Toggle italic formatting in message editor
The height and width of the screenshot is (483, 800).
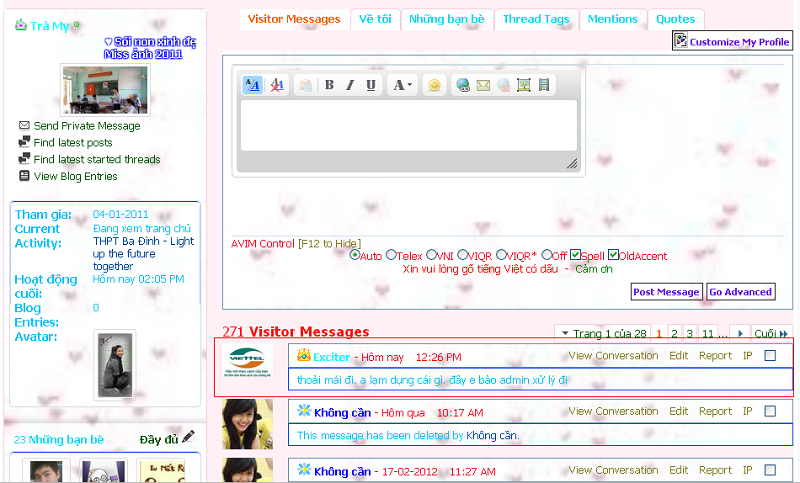click(350, 85)
